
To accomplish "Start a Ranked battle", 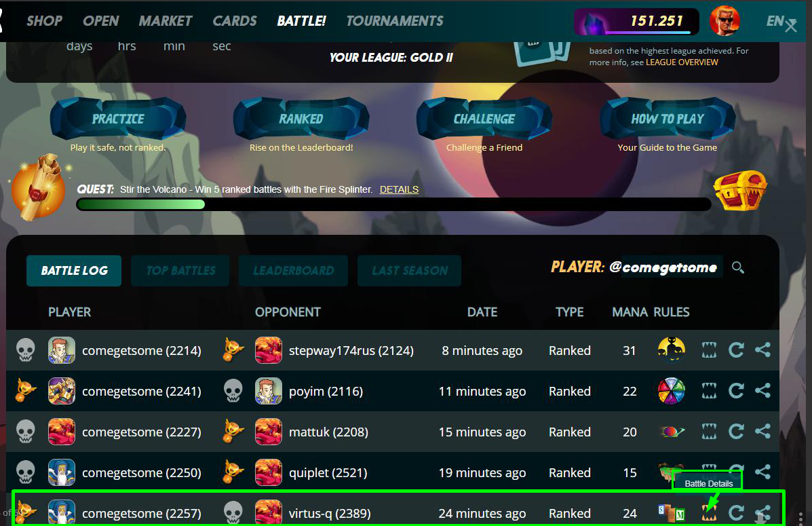I will pyautogui.click(x=301, y=119).
